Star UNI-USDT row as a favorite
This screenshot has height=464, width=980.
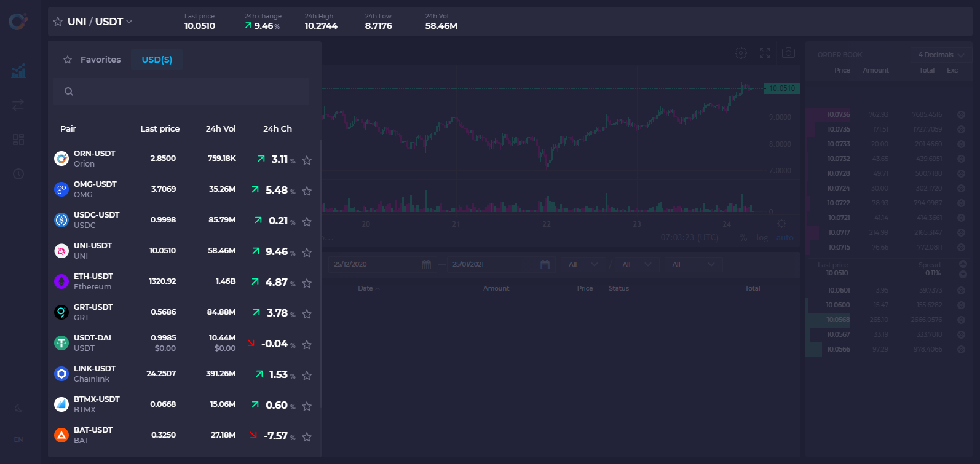click(307, 253)
